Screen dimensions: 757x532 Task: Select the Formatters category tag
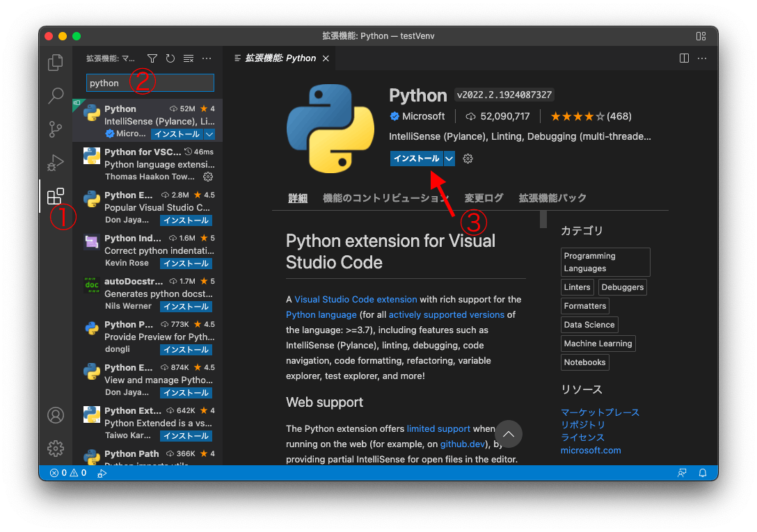pos(585,306)
